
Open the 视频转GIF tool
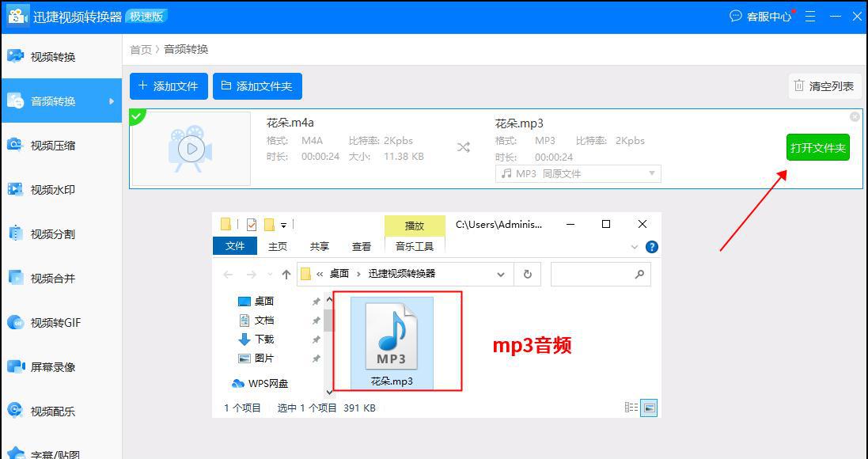61,322
